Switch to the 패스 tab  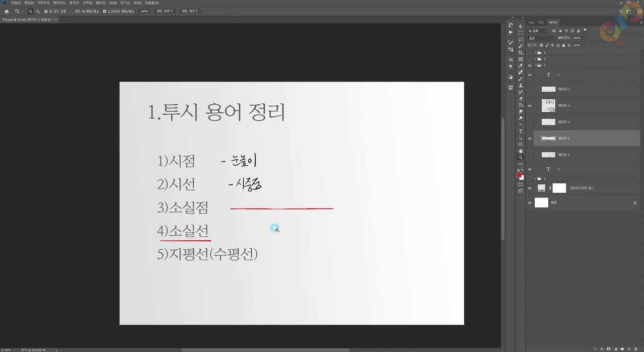tap(541, 23)
